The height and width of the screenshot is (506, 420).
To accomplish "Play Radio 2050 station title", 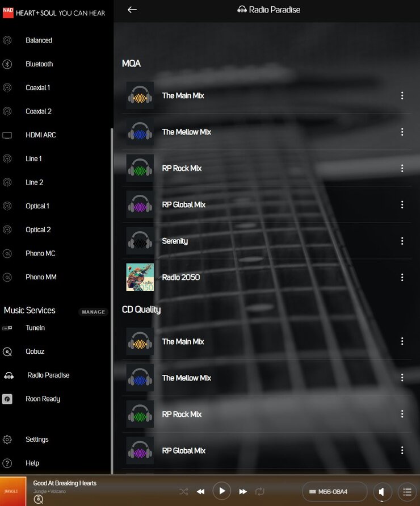I will click(x=181, y=277).
